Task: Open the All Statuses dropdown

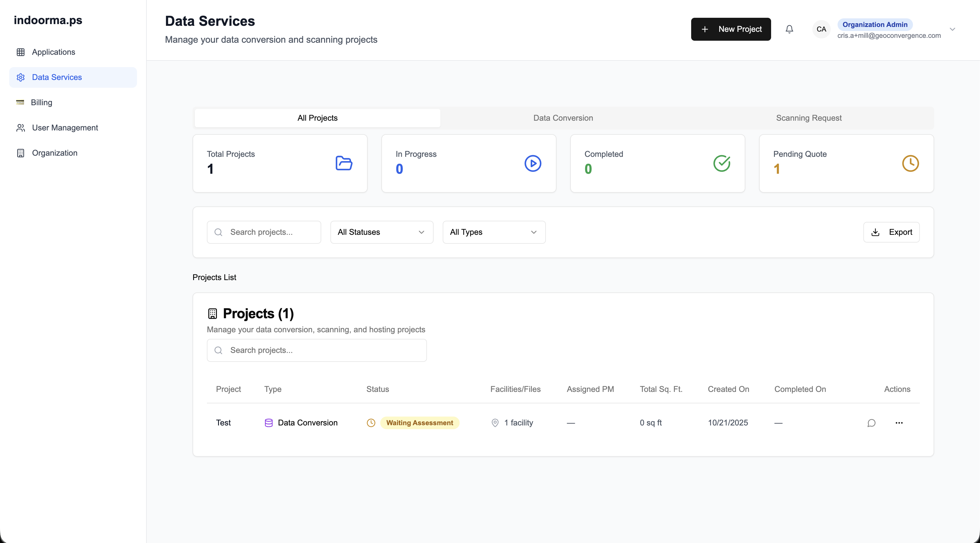Action: click(x=382, y=232)
